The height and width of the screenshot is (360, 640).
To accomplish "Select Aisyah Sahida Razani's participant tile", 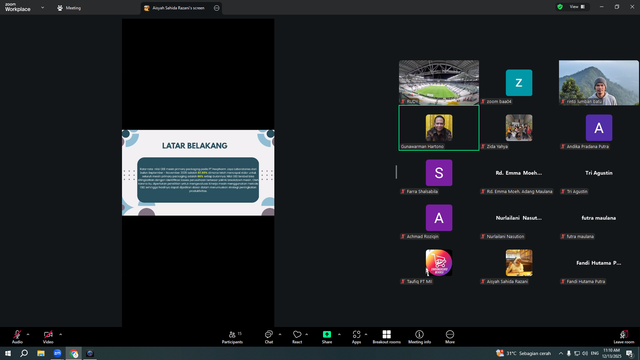I will click(519, 263).
